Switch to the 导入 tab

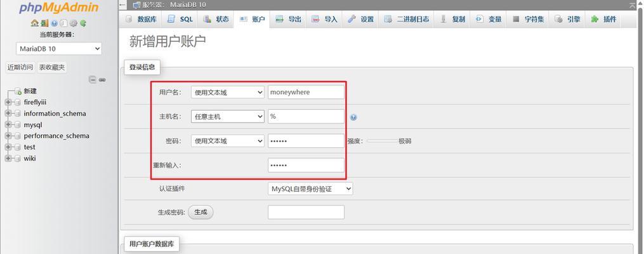[x=324, y=19]
